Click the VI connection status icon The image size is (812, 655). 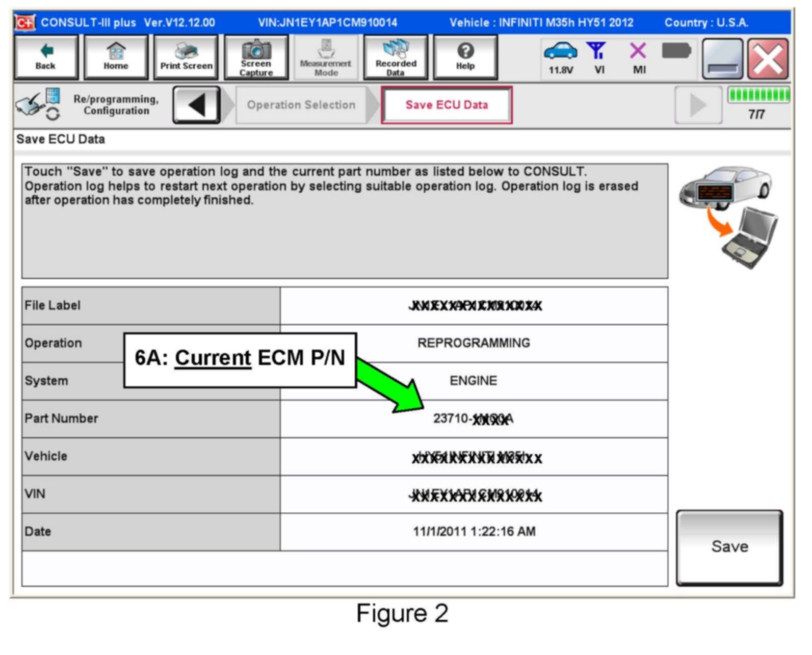click(x=599, y=57)
